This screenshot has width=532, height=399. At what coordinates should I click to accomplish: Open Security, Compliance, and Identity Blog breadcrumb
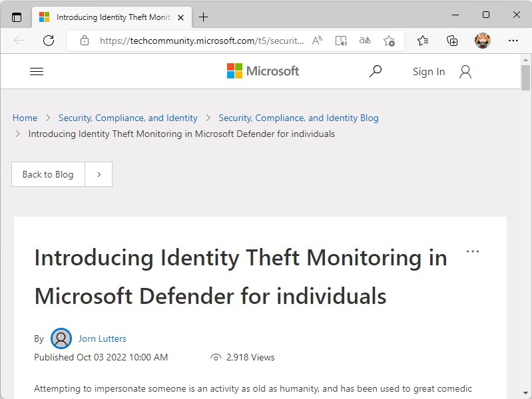point(298,118)
